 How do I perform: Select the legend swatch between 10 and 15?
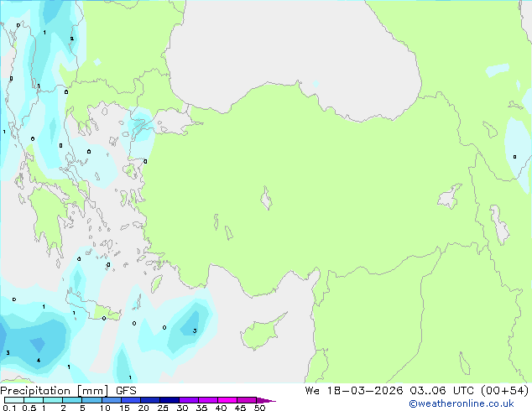pos(111,400)
